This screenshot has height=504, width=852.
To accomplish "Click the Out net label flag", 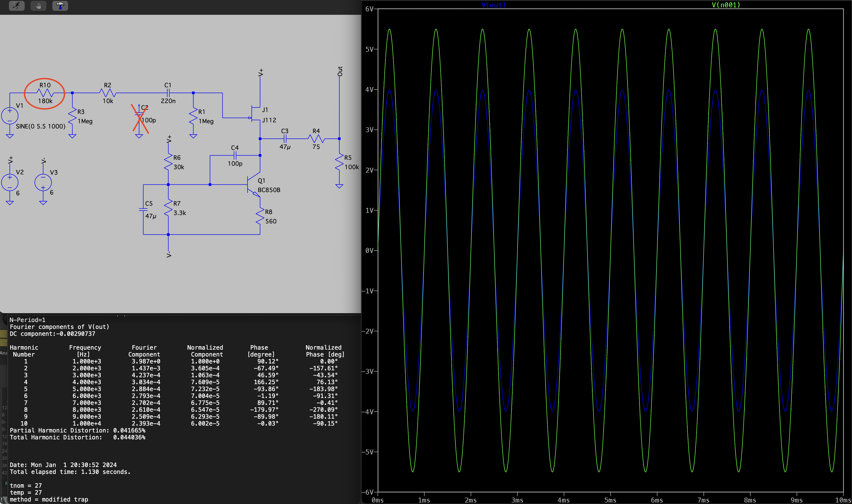I will (340, 71).
